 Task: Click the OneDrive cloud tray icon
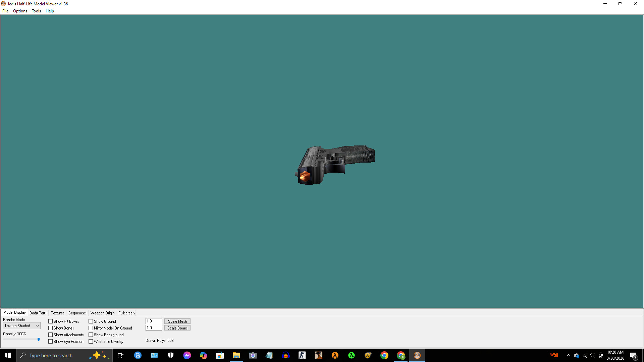[577, 355]
